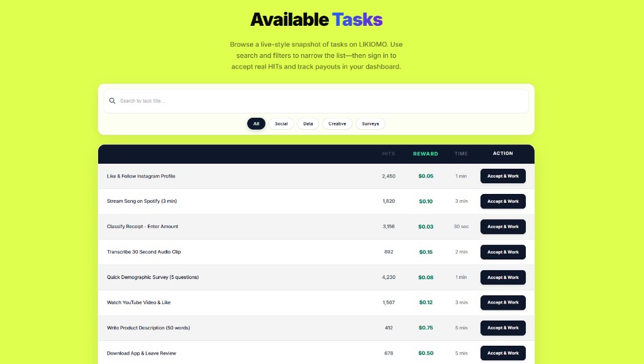Image resolution: width=644 pixels, height=364 pixels.
Task: Click the ACTION column header
Action: [502, 154]
